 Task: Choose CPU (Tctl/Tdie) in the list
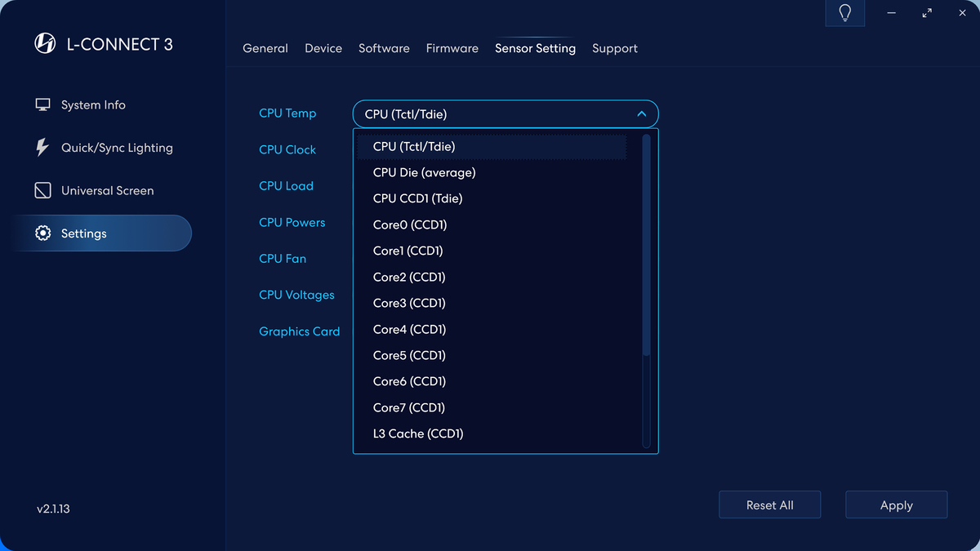(x=492, y=146)
